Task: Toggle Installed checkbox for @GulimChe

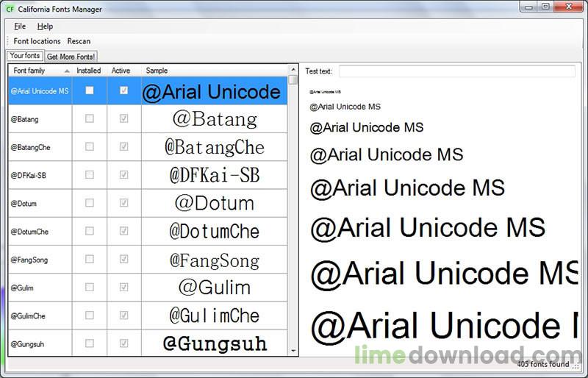Action: click(89, 315)
